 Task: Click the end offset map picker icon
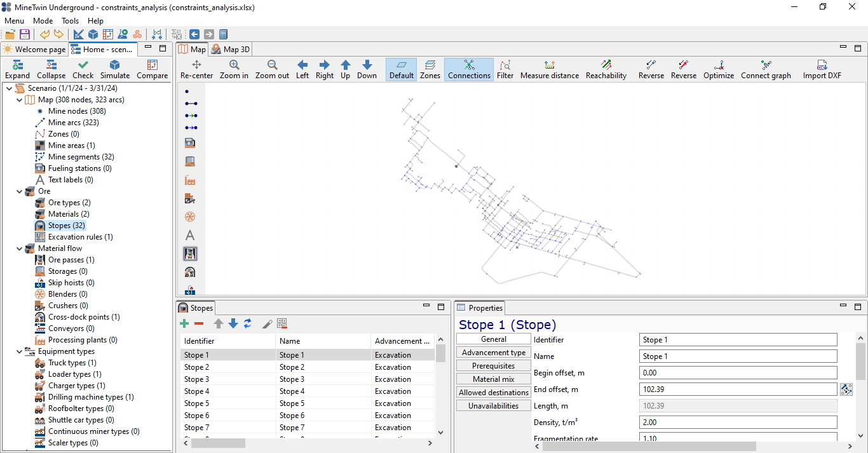point(846,389)
